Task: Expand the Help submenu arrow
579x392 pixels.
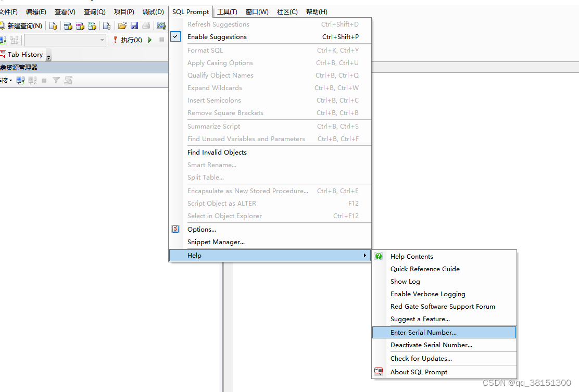Action: coord(364,256)
